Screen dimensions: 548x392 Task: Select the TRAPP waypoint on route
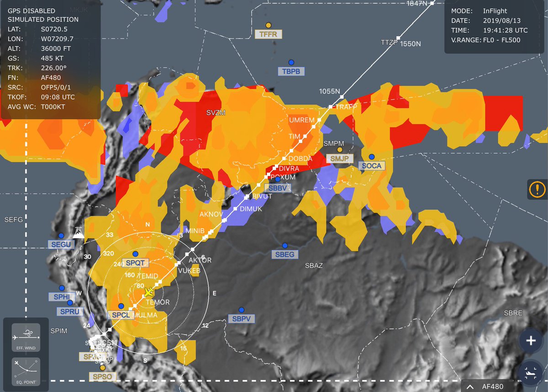pos(330,107)
